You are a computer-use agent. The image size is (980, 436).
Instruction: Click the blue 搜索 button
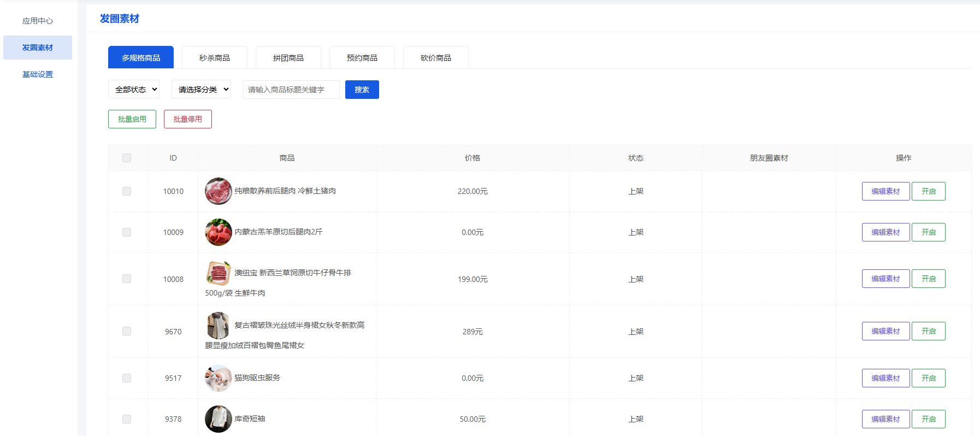point(362,90)
